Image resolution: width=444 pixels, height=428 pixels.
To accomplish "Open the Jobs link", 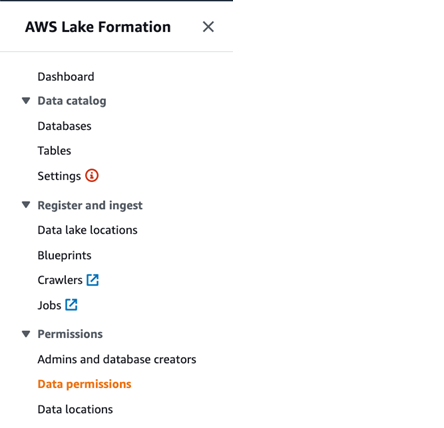I will [49, 305].
